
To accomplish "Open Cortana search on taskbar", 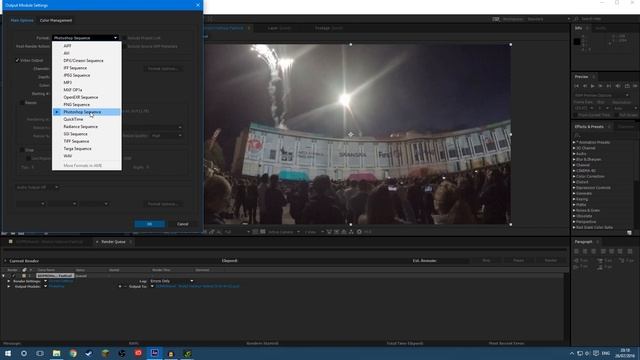I will (x=24, y=353).
